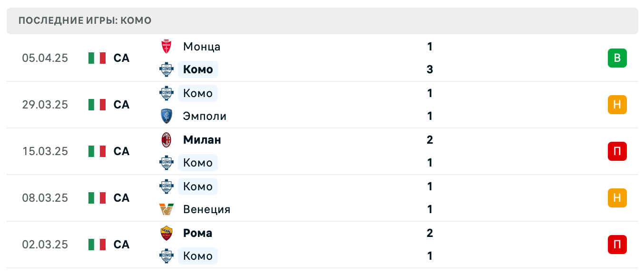Click Como crest in the Monza match

coord(166,69)
